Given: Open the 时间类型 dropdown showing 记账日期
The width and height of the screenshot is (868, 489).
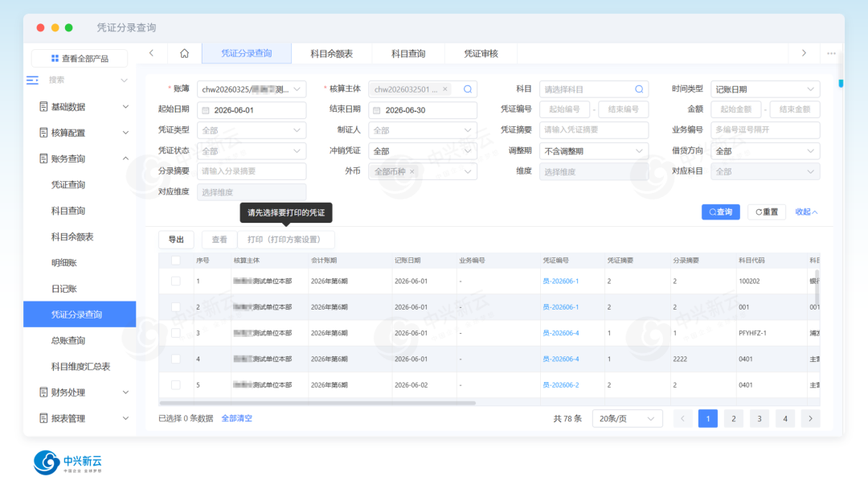Looking at the screenshot, I should pyautogui.click(x=765, y=89).
